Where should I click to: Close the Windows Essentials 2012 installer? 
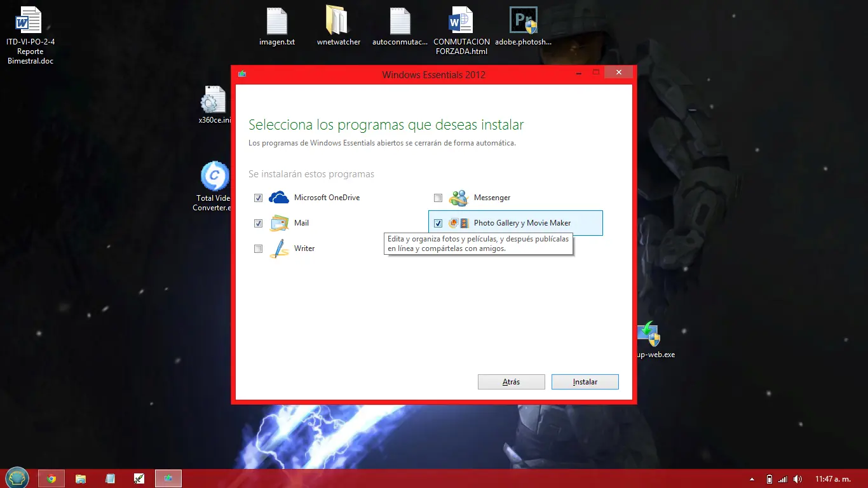(618, 72)
